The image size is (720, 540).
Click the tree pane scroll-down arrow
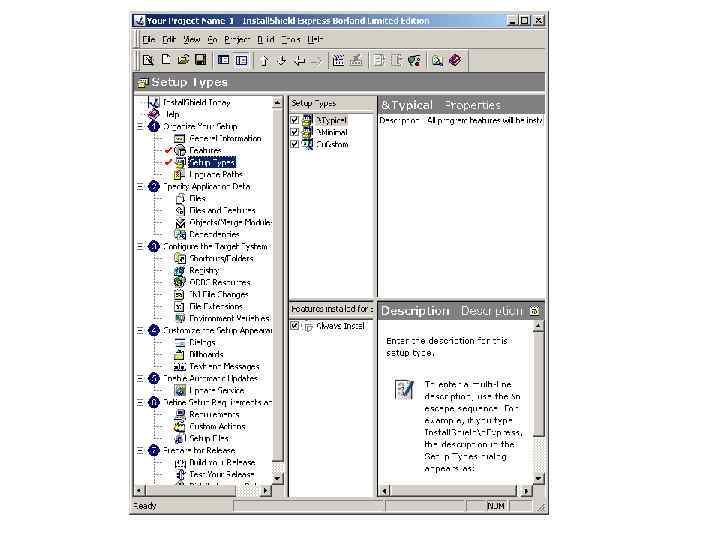click(277, 478)
